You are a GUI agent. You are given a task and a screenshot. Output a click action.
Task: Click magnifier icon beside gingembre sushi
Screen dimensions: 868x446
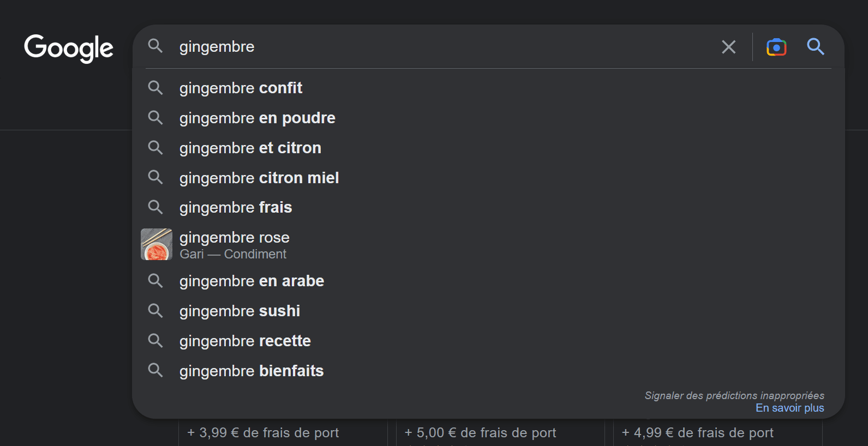(x=155, y=311)
